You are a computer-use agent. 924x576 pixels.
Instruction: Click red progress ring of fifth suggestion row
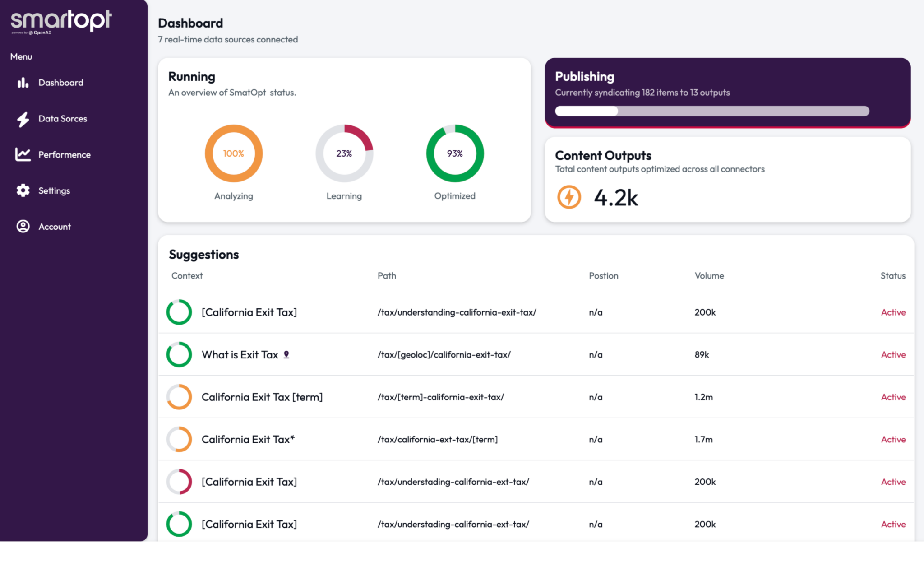pos(179,482)
